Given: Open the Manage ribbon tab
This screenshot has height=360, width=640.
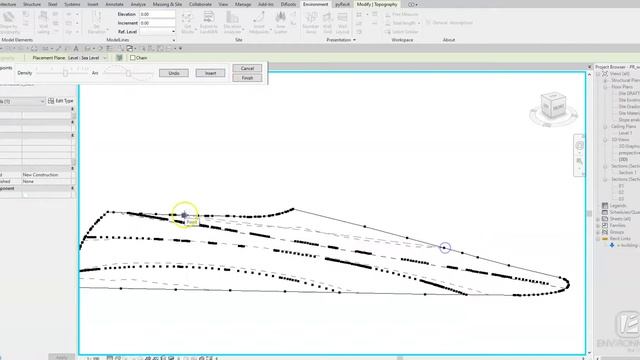Looking at the screenshot, I should pos(243,4).
